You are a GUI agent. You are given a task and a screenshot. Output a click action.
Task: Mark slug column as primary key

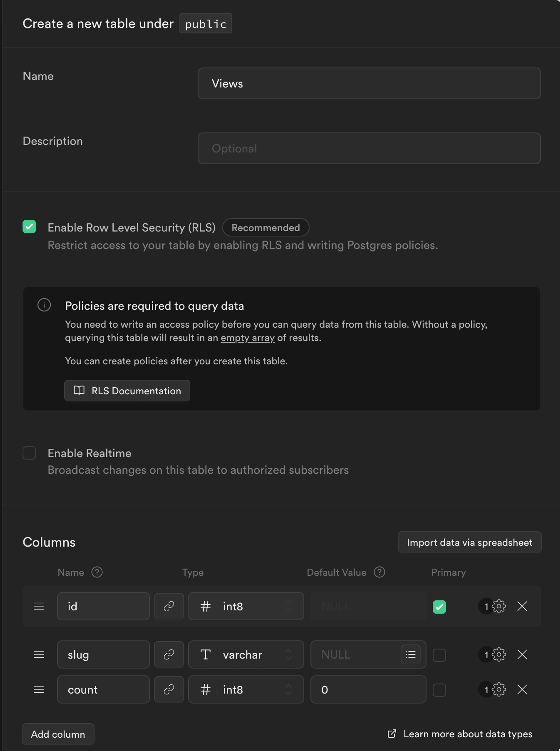coord(439,655)
